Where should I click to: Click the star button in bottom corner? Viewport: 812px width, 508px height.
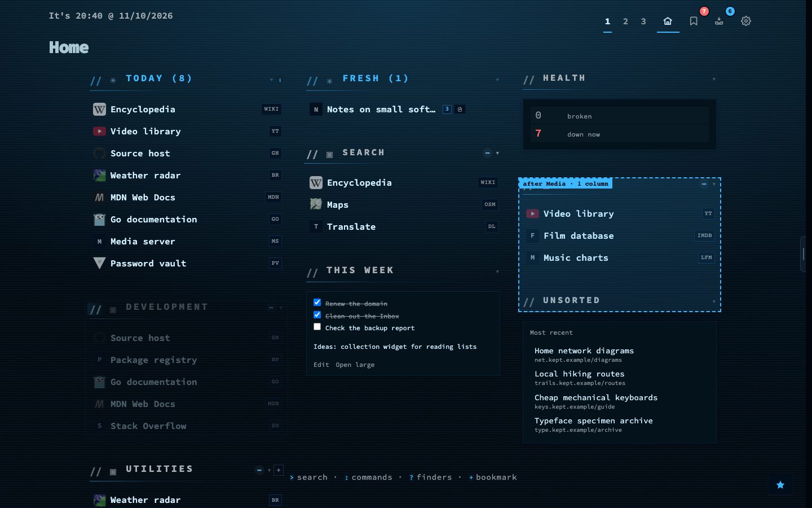(780, 485)
